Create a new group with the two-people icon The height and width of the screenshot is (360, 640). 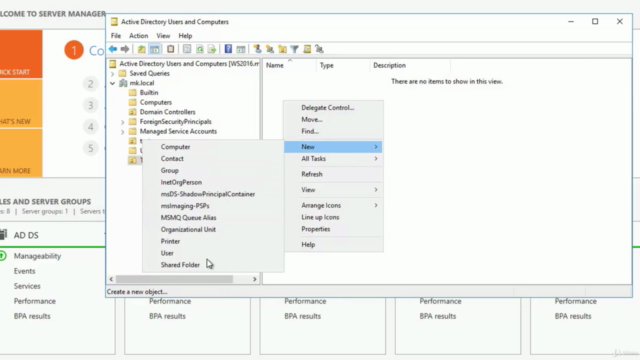coord(270,49)
